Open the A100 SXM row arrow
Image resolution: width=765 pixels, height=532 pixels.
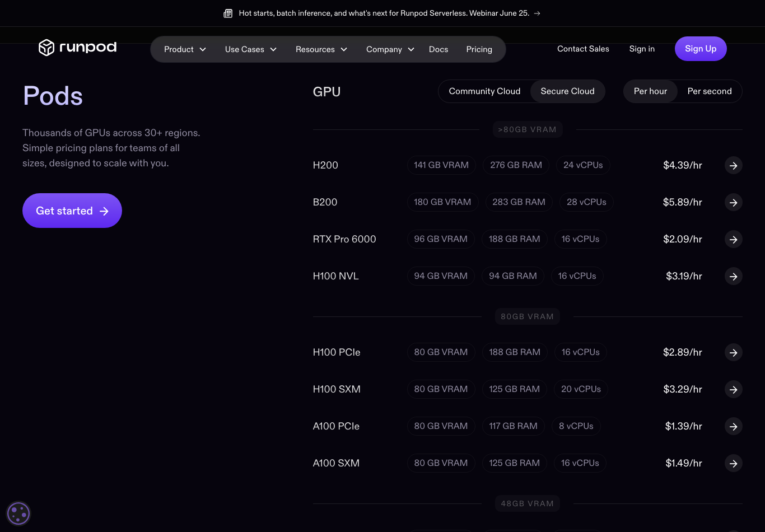(734, 463)
